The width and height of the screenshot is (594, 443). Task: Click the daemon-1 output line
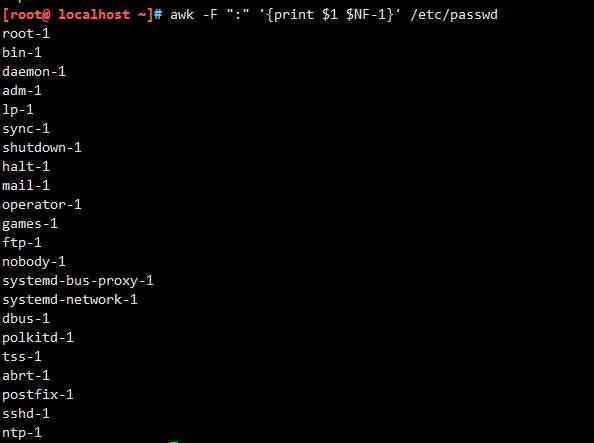tap(34, 72)
